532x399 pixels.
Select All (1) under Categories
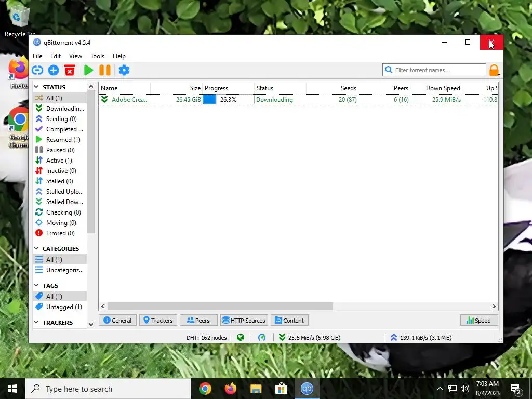coord(60,260)
